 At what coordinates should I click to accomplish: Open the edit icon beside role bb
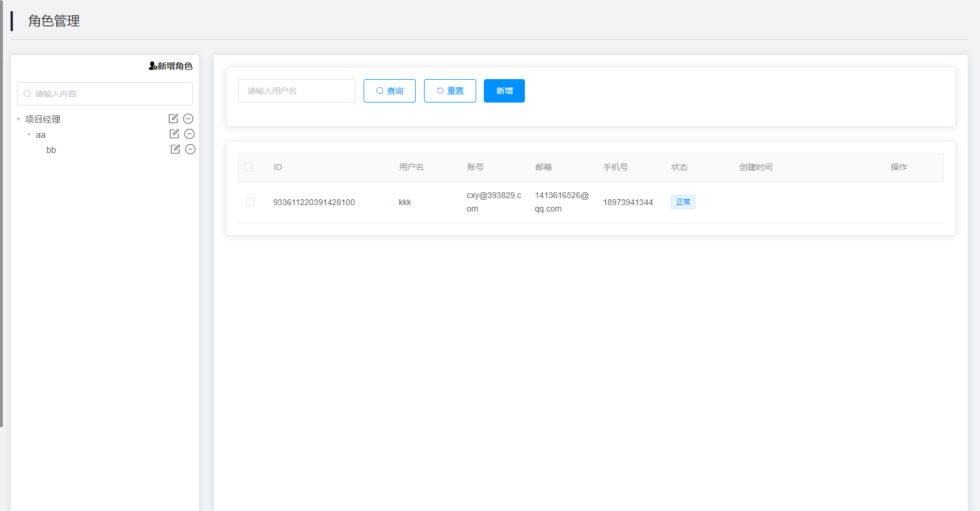coord(175,149)
